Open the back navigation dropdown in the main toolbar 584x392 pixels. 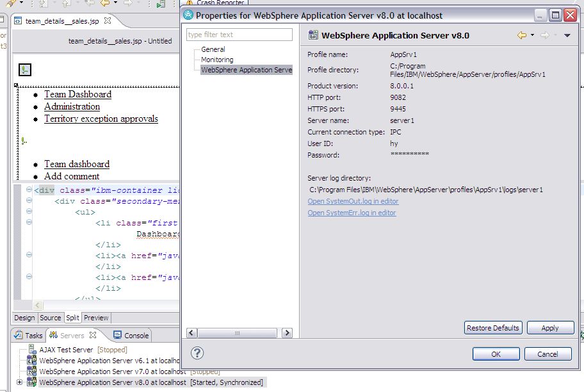click(x=115, y=3)
